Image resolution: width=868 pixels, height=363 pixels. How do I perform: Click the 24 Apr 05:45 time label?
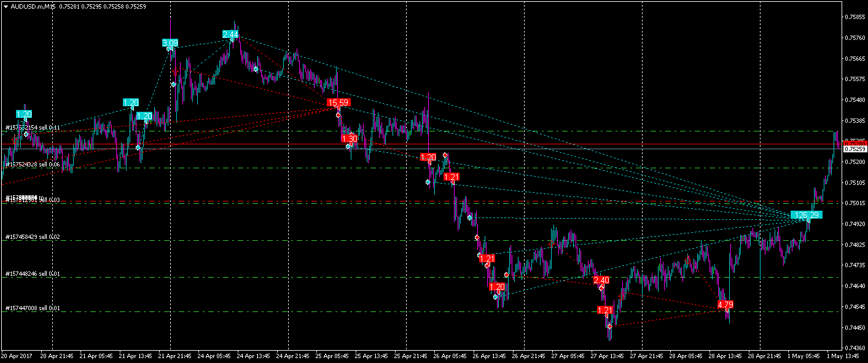point(216,356)
